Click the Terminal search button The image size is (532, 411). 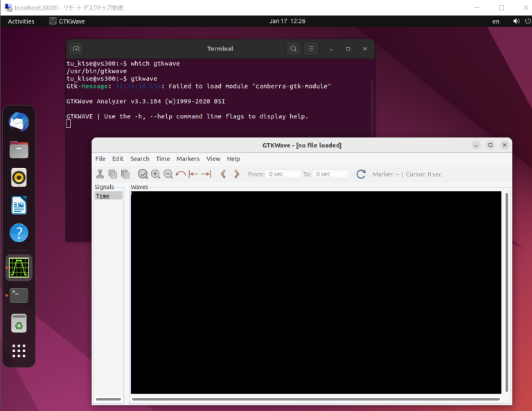[x=294, y=49]
